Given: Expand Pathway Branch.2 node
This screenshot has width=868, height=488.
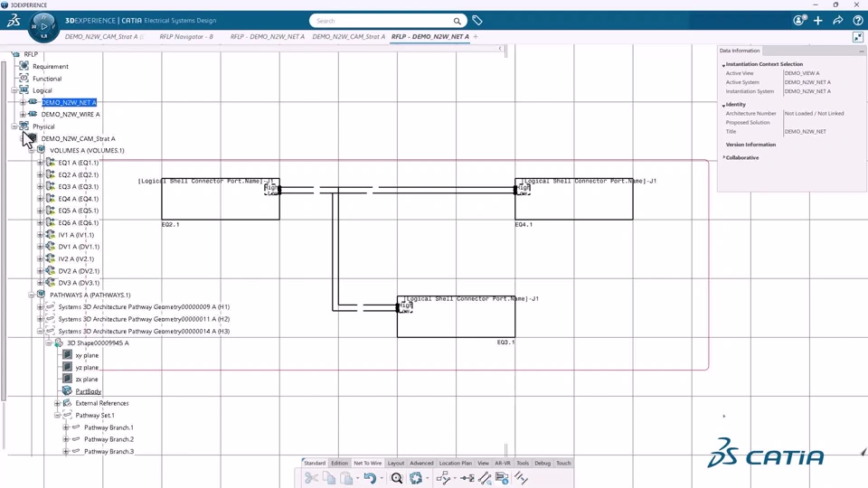Looking at the screenshot, I should point(66,439).
